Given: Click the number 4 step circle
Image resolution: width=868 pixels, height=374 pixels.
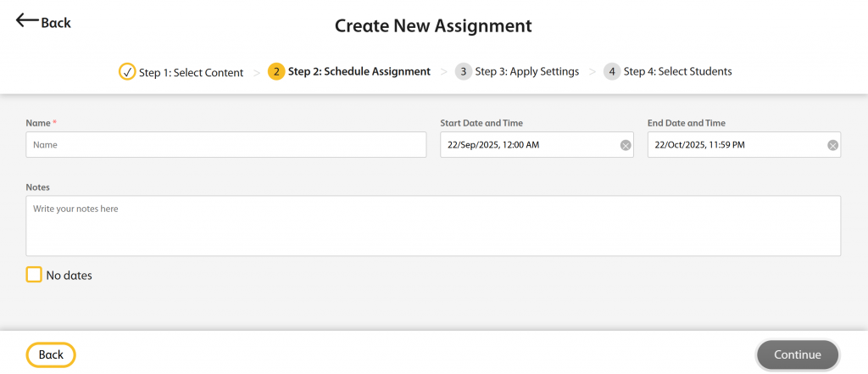Looking at the screenshot, I should pyautogui.click(x=612, y=72).
